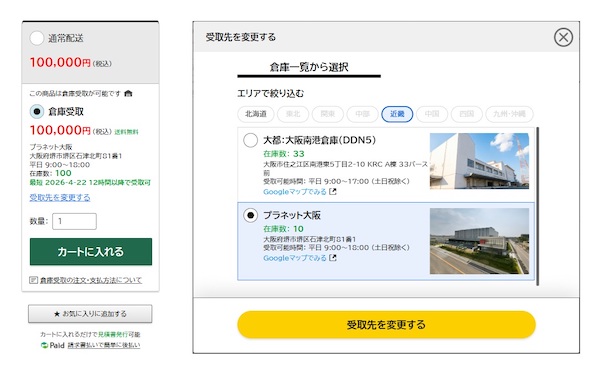Click the 数量 input field
The height and width of the screenshot is (377, 600).
(74, 221)
